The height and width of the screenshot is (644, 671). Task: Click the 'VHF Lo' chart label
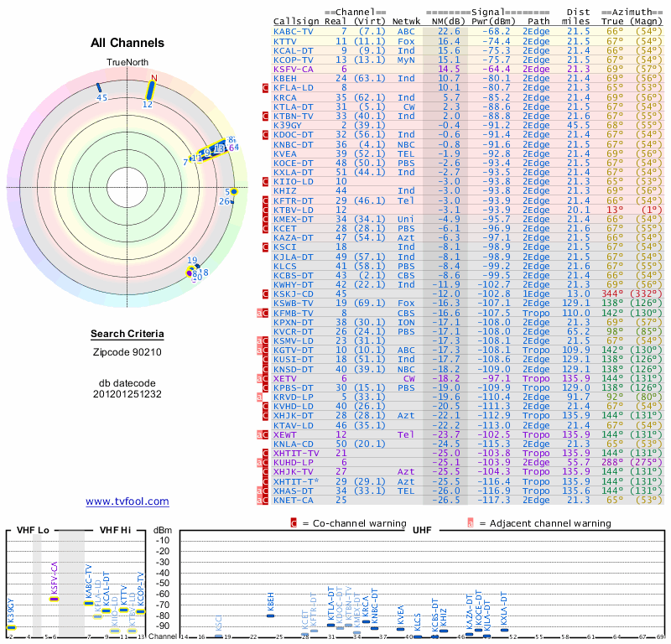click(x=33, y=530)
